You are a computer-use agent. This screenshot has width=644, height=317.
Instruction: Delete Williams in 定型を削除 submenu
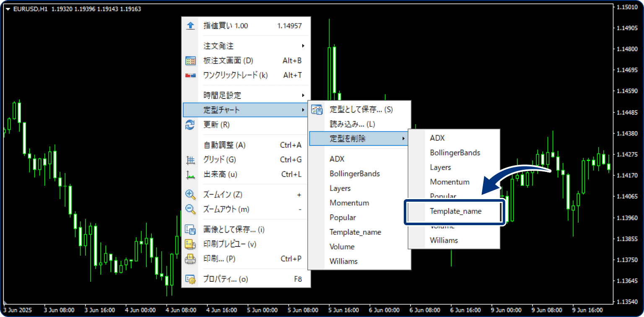(454, 240)
